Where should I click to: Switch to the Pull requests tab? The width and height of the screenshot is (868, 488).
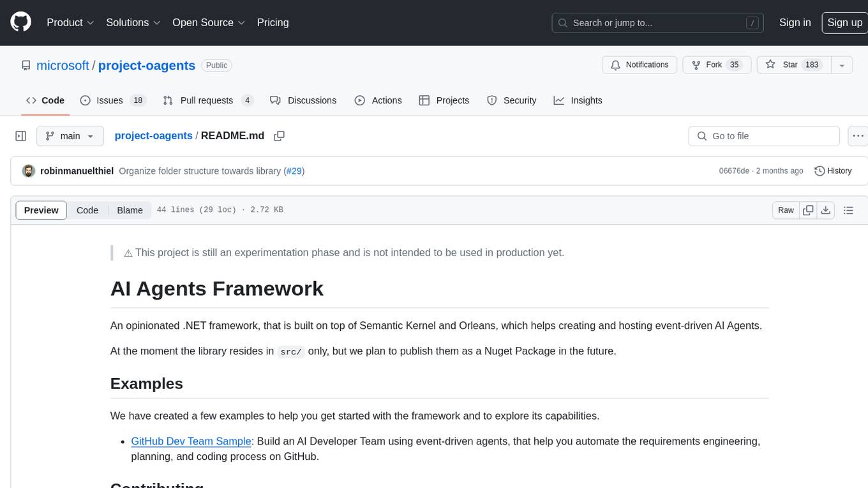(x=208, y=100)
